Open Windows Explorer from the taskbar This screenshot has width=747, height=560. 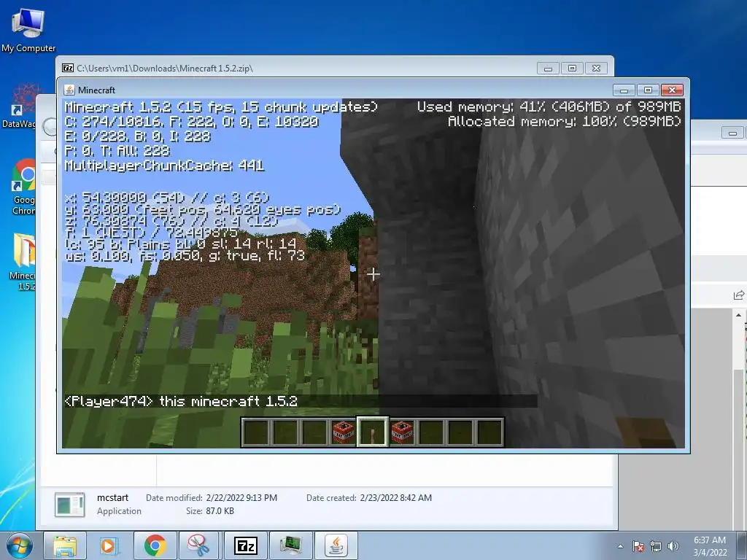[x=65, y=545]
